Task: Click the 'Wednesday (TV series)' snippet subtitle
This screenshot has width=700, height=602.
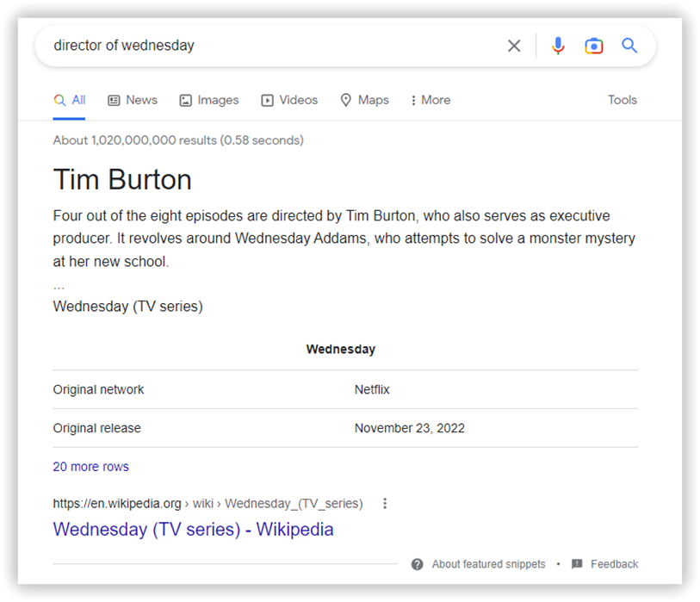Action: pos(128,307)
